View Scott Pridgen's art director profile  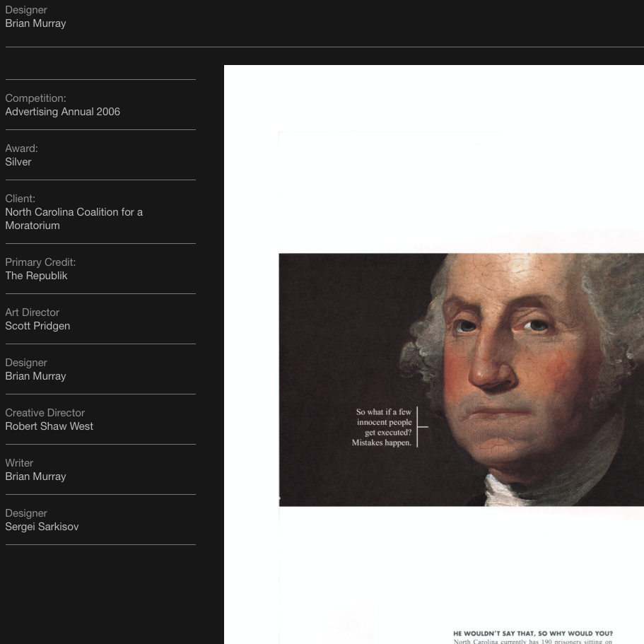pyautogui.click(x=37, y=326)
